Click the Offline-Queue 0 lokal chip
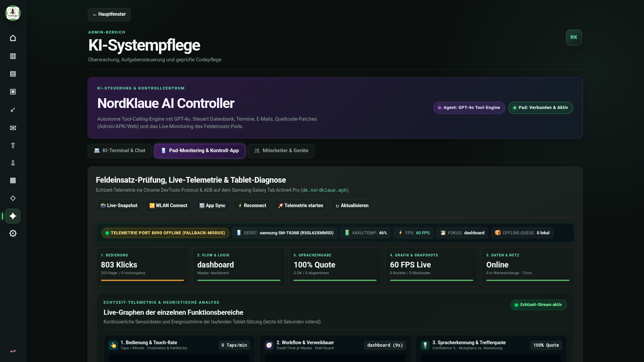644x362 pixels. pos(522,233)
